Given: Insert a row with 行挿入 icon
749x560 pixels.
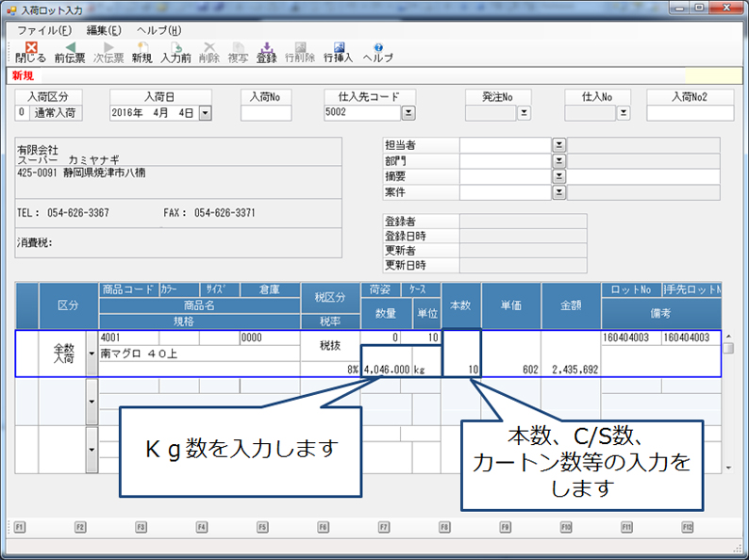Looking at the screenshot, I should click(338, 51).
